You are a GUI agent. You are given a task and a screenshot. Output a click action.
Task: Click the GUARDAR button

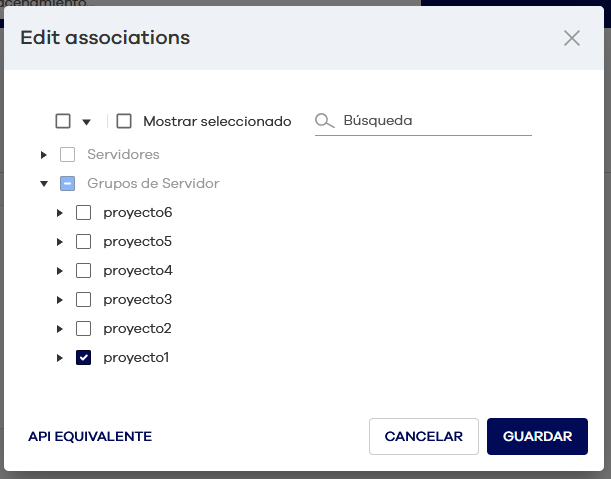pos(537,437)
